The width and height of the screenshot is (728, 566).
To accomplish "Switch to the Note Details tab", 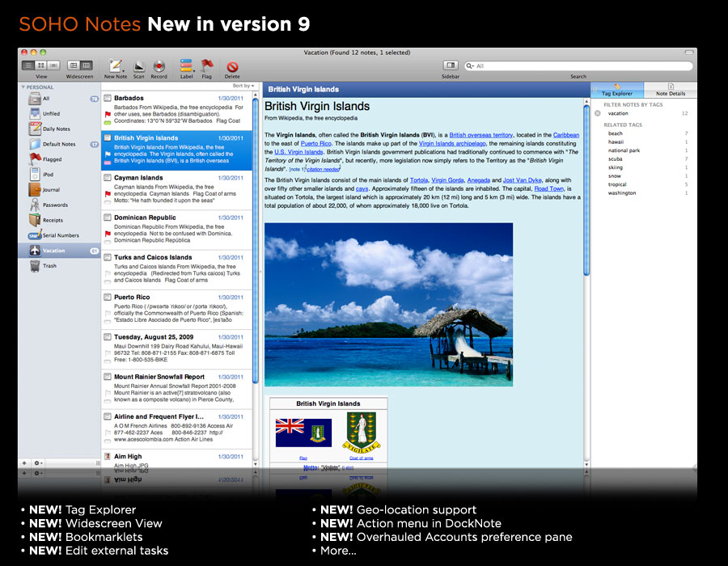I will tap(671, 89).
